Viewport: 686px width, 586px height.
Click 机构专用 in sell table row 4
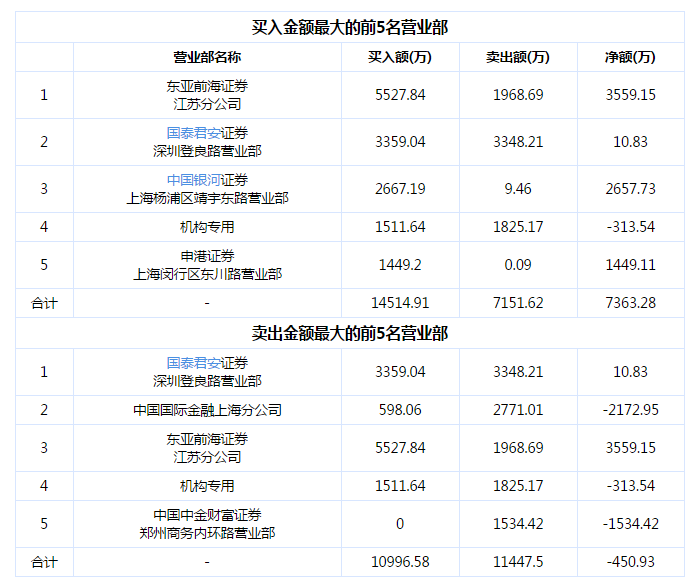(207, 486)
